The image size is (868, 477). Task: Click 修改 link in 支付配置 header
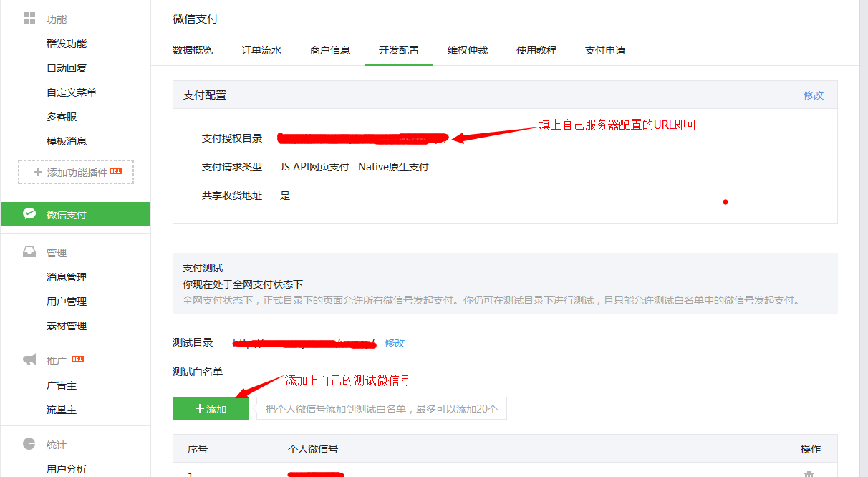click(x=814, y=95)
